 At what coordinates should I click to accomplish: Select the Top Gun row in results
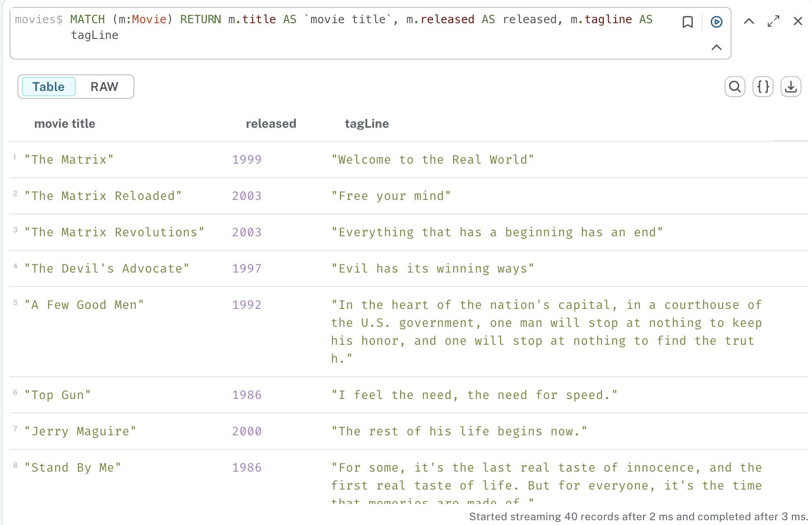click(x=59, y=395)
